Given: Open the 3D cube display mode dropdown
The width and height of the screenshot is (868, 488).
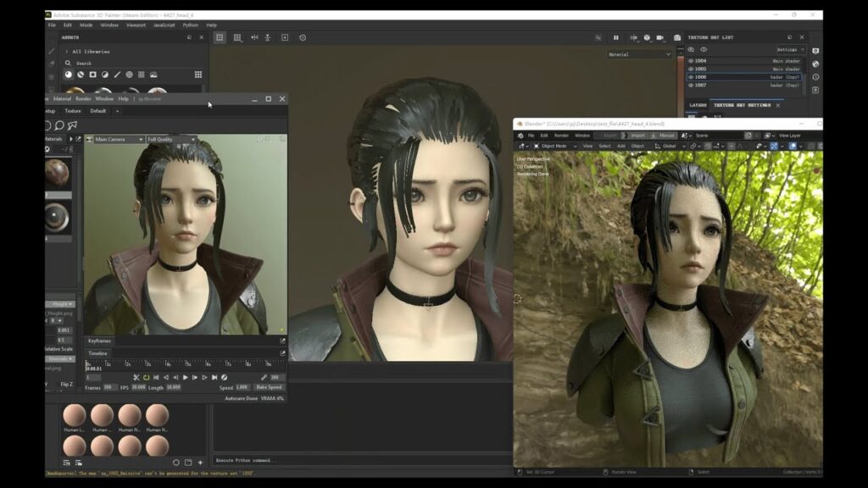Looking at the screenshot, I should point(647,37).
